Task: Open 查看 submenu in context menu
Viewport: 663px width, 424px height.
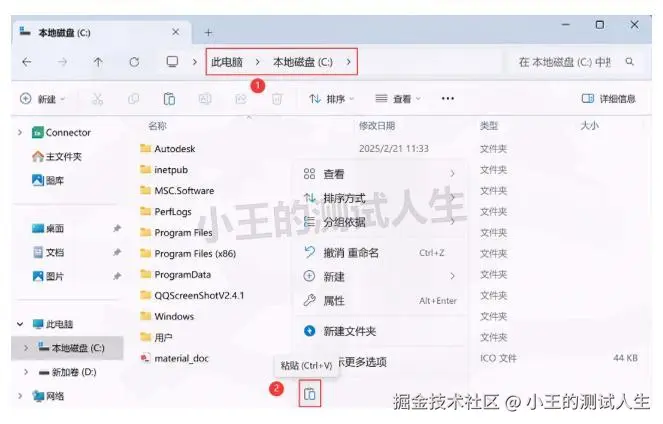Action: [x=380, y=174]
